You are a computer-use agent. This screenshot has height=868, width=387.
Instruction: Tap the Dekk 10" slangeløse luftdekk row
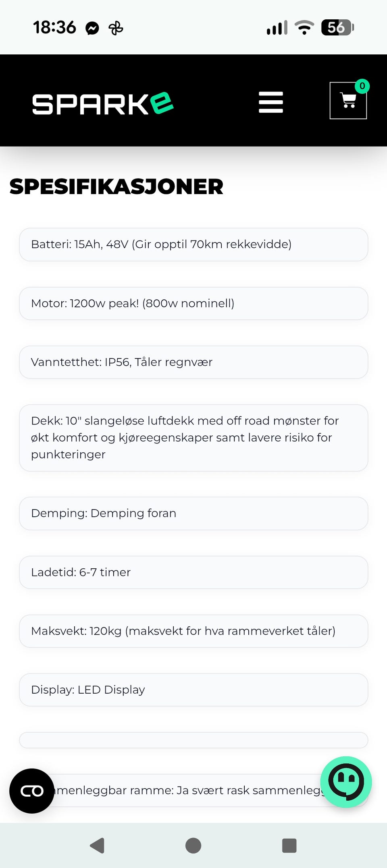tap(193, 438)
